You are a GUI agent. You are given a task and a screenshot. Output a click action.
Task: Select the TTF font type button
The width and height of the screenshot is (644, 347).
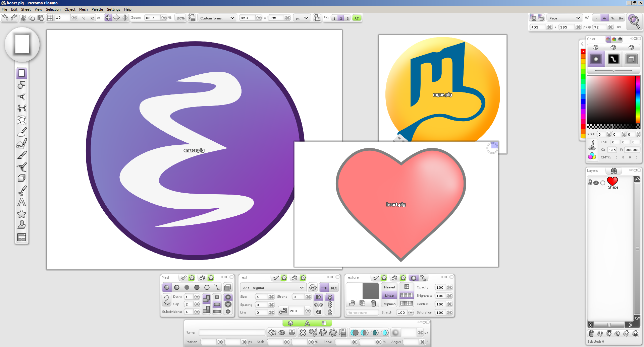click(x=324, y=288)
